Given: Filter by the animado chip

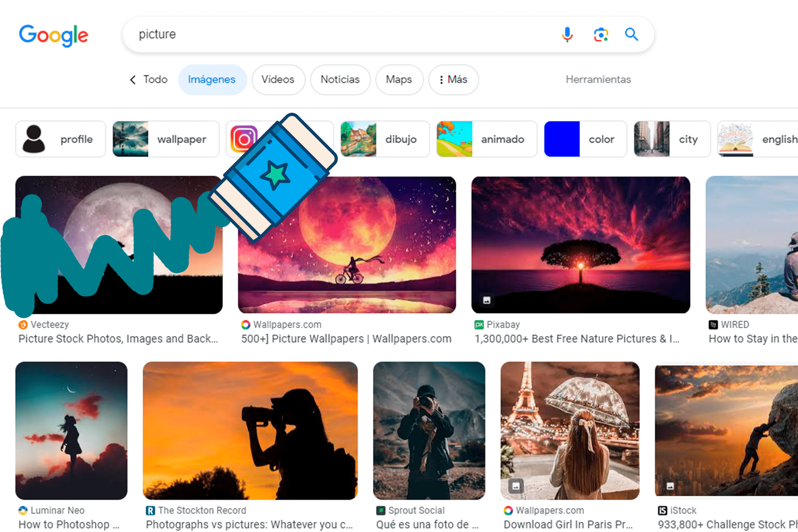Looking at the screenshot, I should click(487, 139).
